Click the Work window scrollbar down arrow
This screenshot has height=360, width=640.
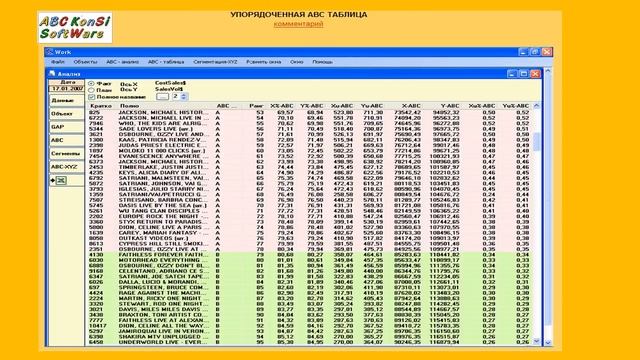point(548,342)
